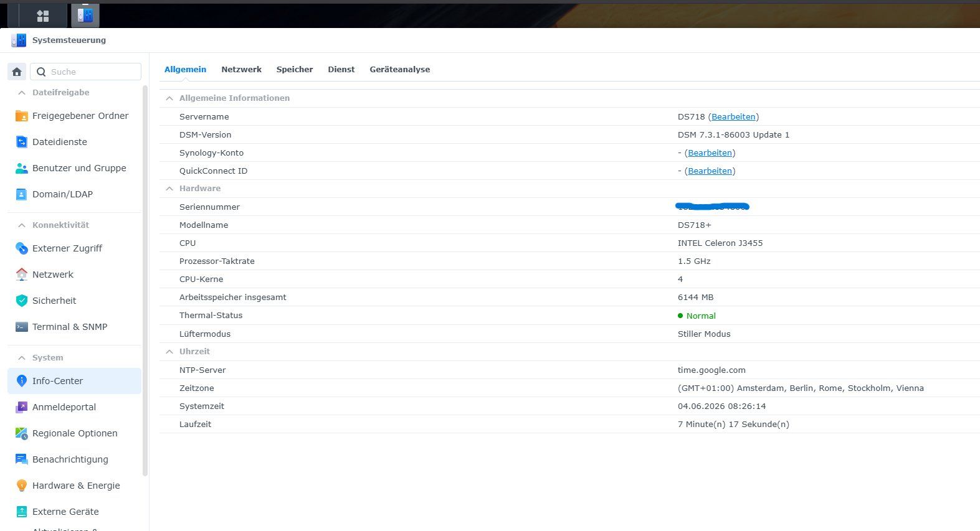The width and height of the screenshot is (980, 531).
Task: Collapse the Uhrzeit section
Action: click(169, 352)
